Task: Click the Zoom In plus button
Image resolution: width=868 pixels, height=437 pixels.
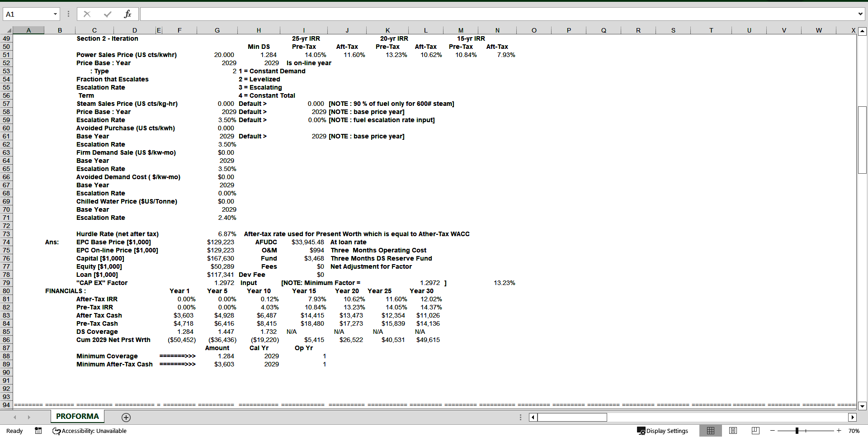Action: coord(839,431)
